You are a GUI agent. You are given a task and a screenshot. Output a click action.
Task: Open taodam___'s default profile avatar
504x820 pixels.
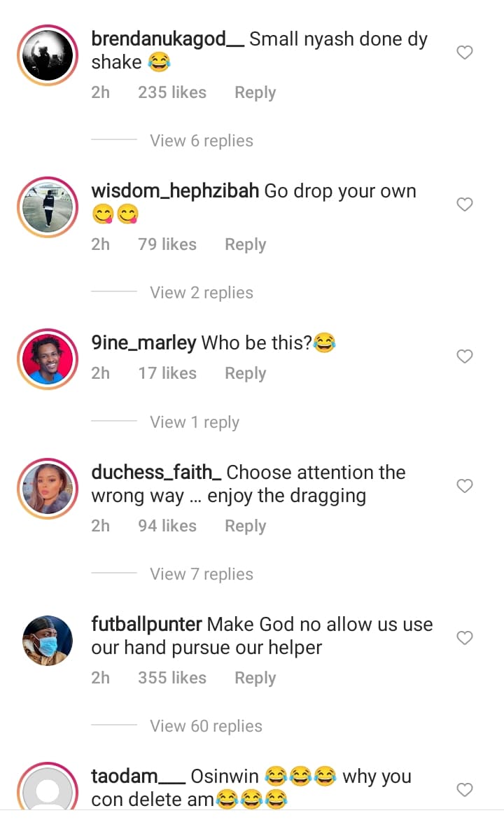(48, 791)
